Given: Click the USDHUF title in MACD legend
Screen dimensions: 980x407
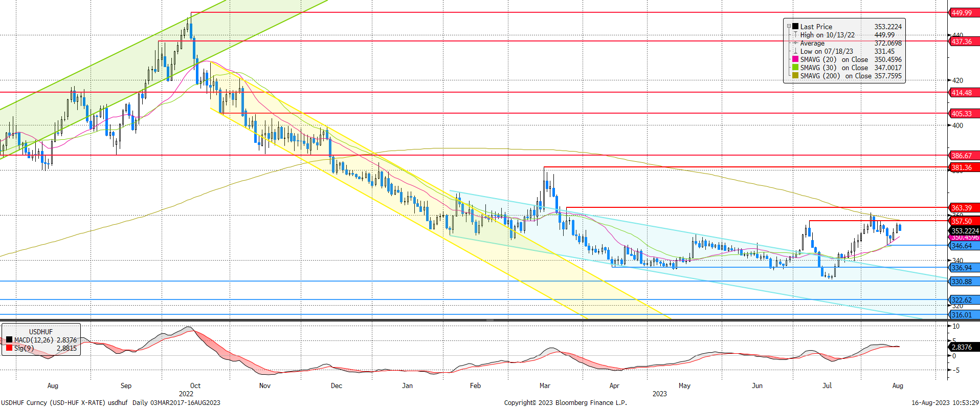Looking at the screenshot, I should click(x=41, y=332).
